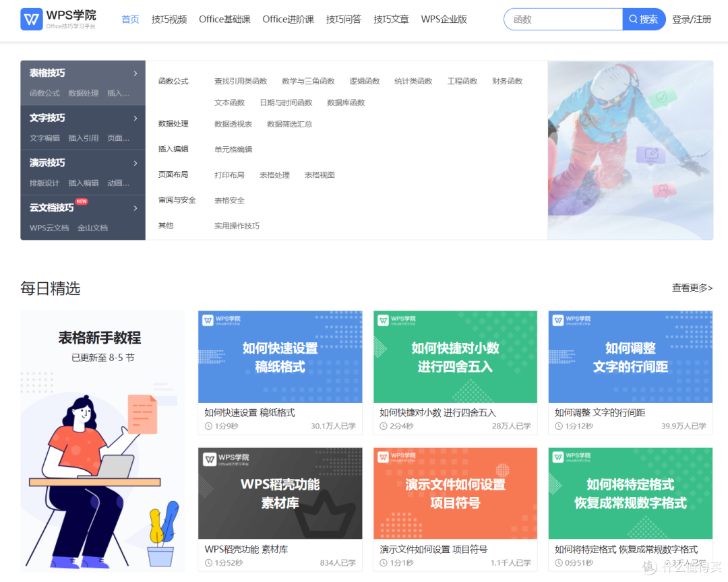Open the 查找引用类函数 link
This screenshot has height=582, width=728.
click(x=241, y=82)
